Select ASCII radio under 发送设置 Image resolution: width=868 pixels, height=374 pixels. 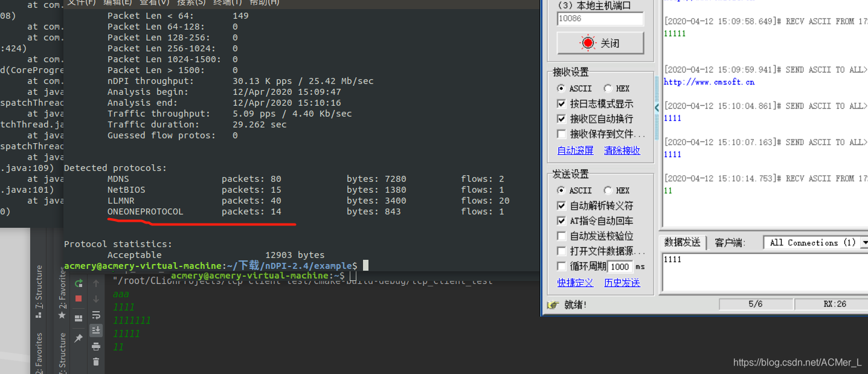click(561, 190)
